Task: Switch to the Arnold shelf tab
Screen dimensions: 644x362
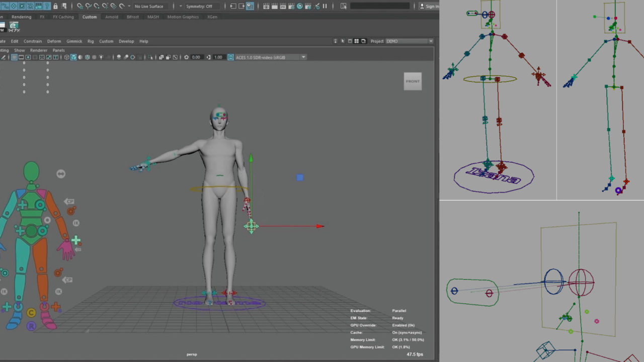Action: tap(112, 17)
